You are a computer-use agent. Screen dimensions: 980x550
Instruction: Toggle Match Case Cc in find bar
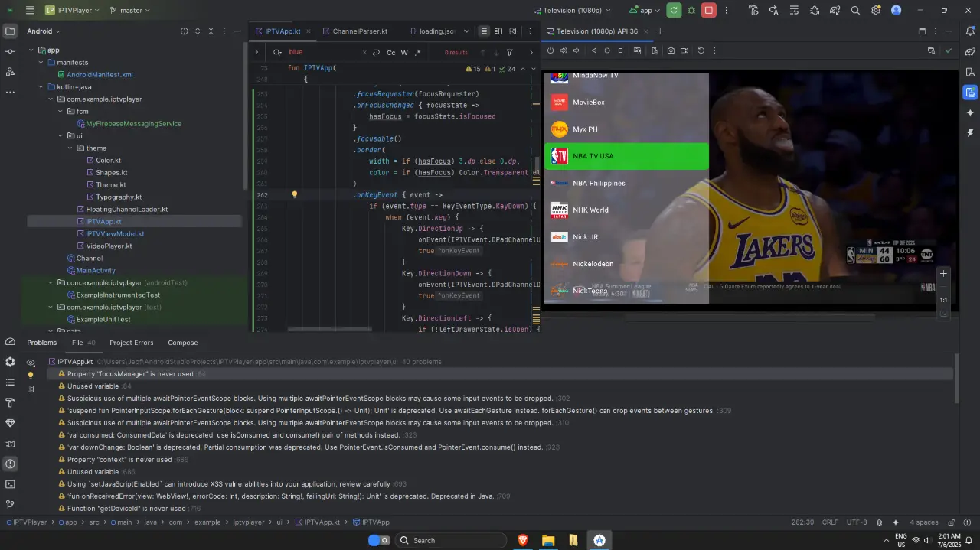click(x=390, y=53)
